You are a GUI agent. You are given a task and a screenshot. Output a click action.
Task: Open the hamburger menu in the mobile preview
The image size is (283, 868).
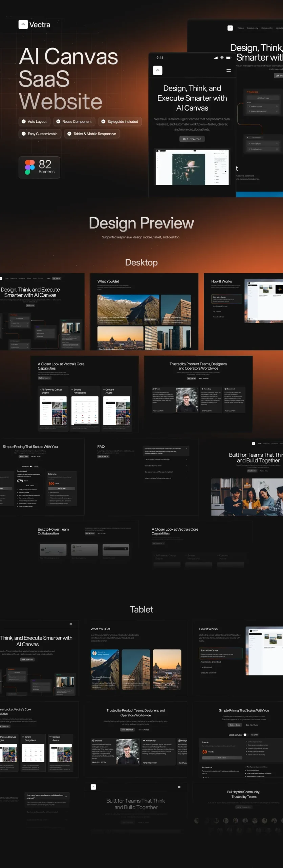[x=228, y=71]
